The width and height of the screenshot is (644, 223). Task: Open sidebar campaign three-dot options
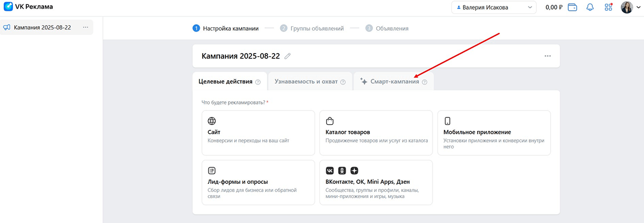pyautogui.click(x=85, y=27)
